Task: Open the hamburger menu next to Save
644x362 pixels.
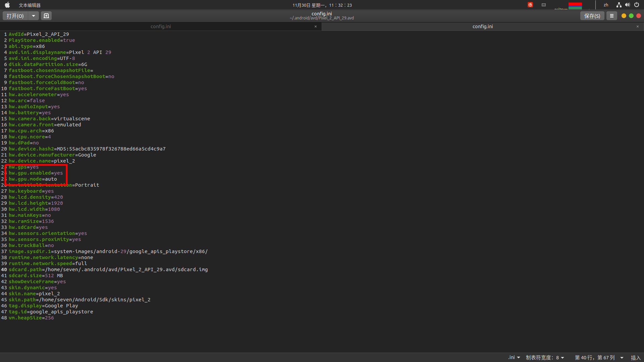Action: coord(611,16)
